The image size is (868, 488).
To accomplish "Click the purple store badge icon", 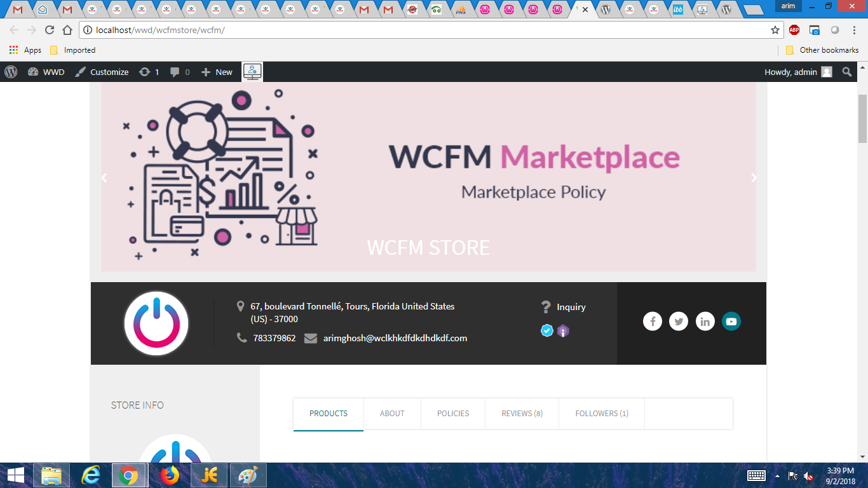I will point(563,330).
